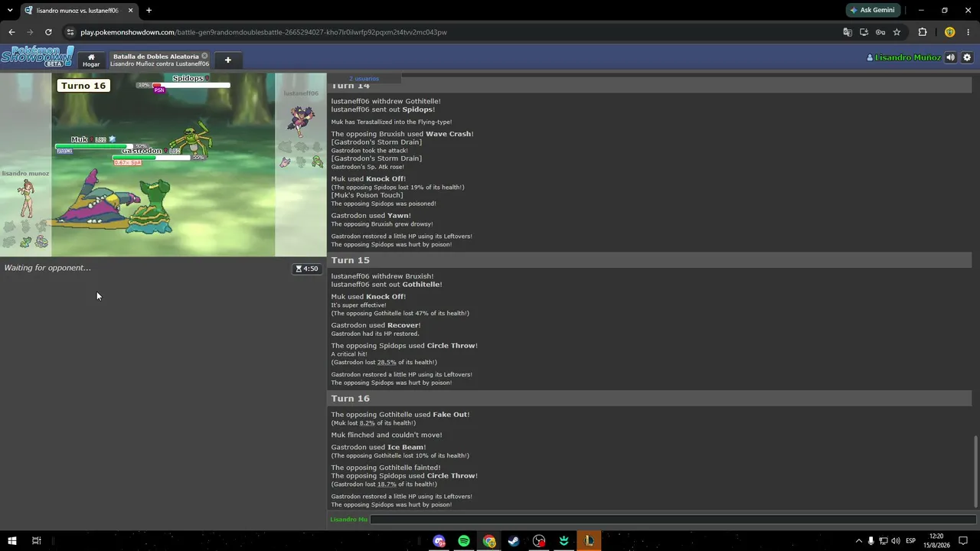This screenshot has width=980, height=551.
Task: Click the 'Waiting for opponent...' status text
Action: 47,268
